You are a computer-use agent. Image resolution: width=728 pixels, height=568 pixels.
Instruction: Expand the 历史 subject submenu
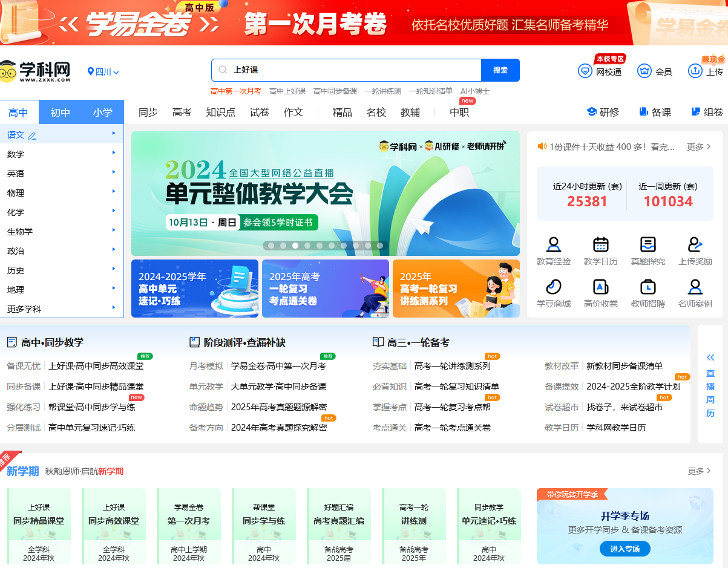[113, 269]
